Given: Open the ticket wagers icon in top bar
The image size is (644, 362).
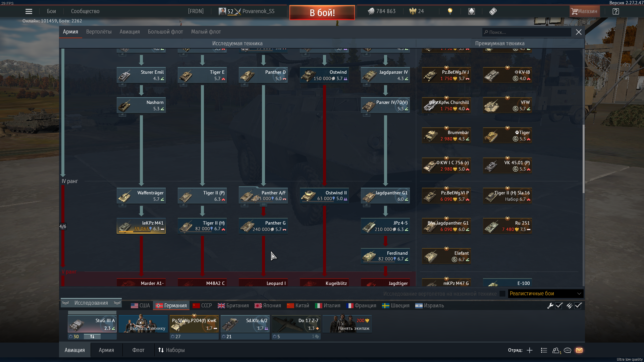Looking at the screenshot, I should click(x=493, y=11).
